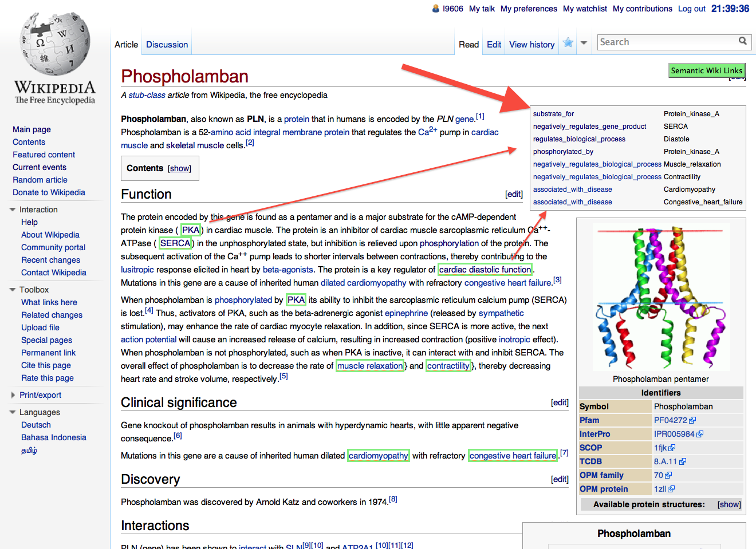
Task: Open the SCOP 1fjk external link icon
Action: [x=672, y=448]
